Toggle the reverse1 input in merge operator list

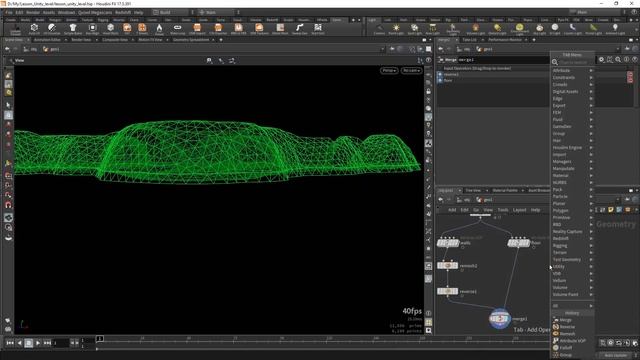click(x=440, y=75)
